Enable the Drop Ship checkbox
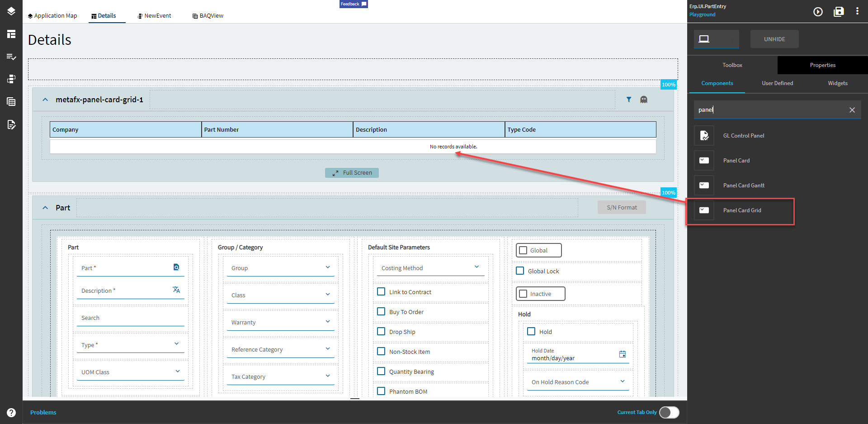The image size is (868, 424). pos(381,331)
